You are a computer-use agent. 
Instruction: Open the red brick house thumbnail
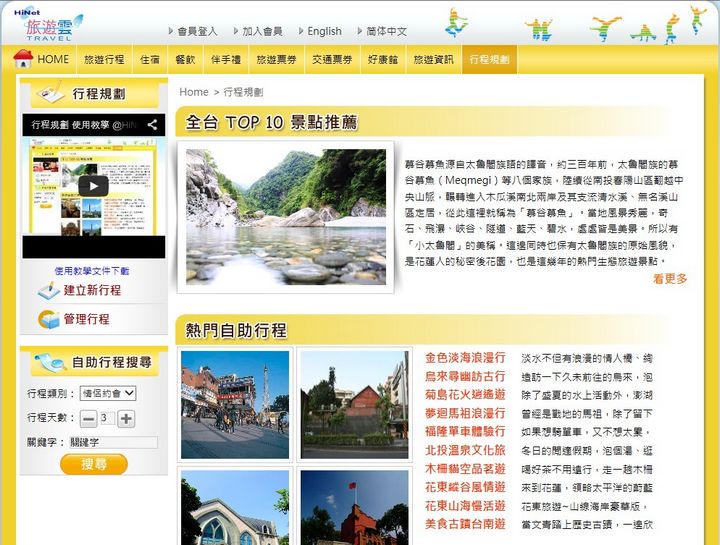click(x=354, y=405)
